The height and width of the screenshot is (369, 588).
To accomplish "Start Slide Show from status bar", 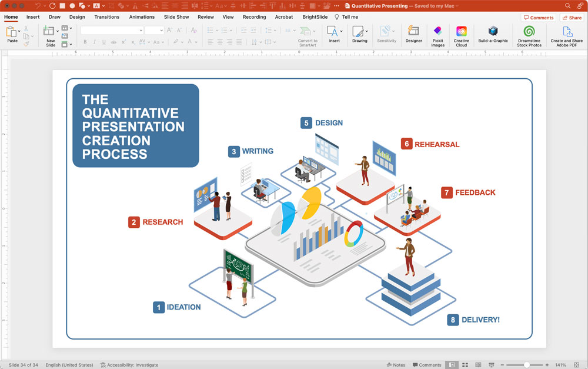I will pos(491,365).
